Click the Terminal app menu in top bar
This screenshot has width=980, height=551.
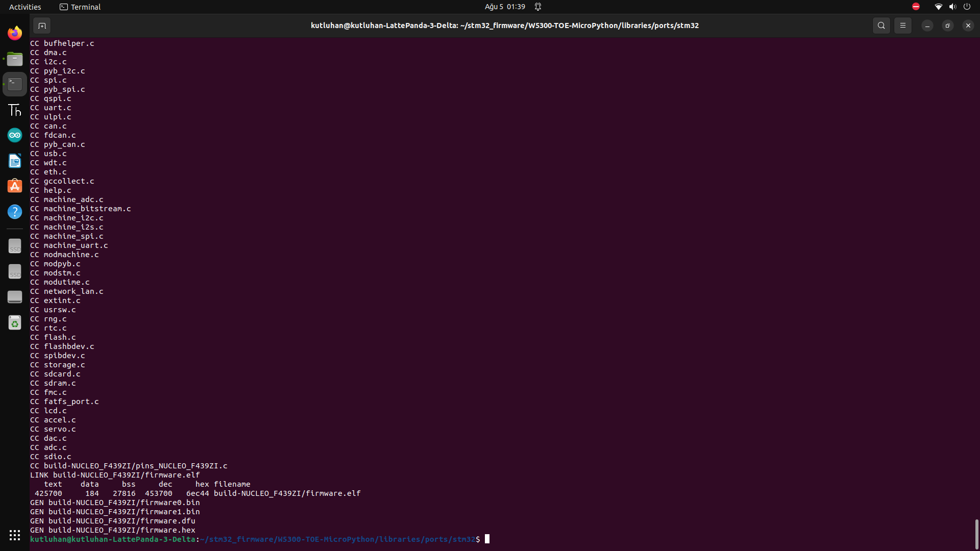click(80, 7)
